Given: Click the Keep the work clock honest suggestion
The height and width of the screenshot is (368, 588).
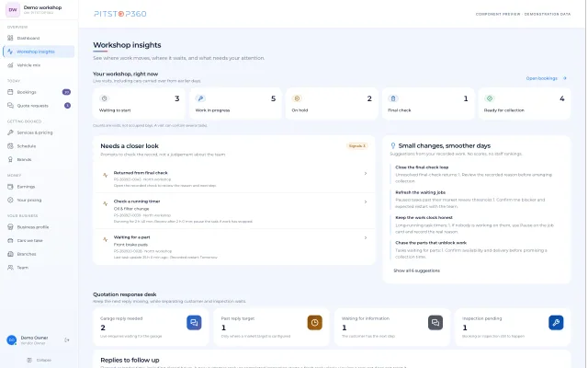Looking at the screenshot, I should 474,224.
